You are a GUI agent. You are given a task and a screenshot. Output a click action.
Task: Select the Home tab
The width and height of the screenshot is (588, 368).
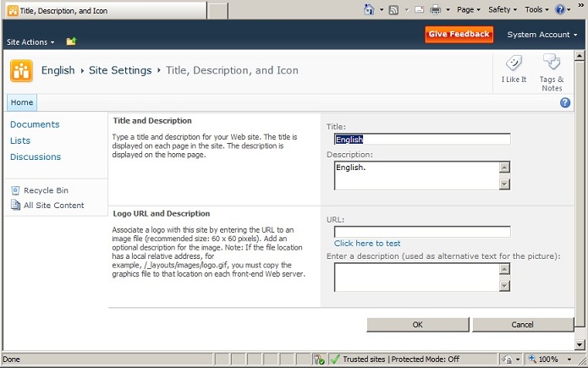pyautogui.click(x=22, y=102)
